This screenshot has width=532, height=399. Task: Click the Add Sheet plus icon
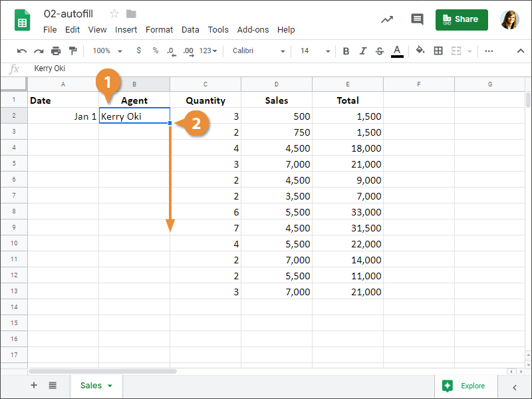(34, 385)
